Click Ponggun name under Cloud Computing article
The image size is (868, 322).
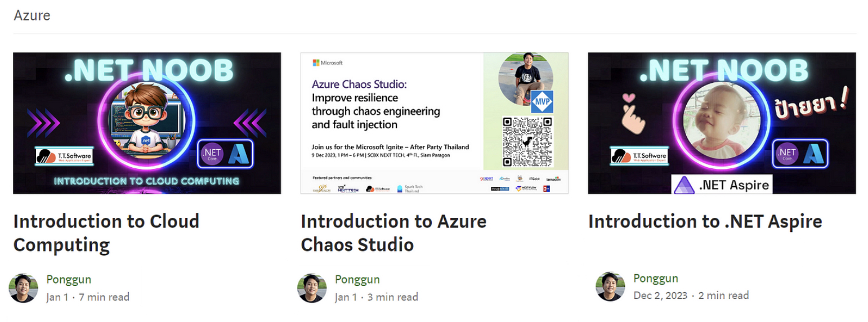click(x=69, y=280)
